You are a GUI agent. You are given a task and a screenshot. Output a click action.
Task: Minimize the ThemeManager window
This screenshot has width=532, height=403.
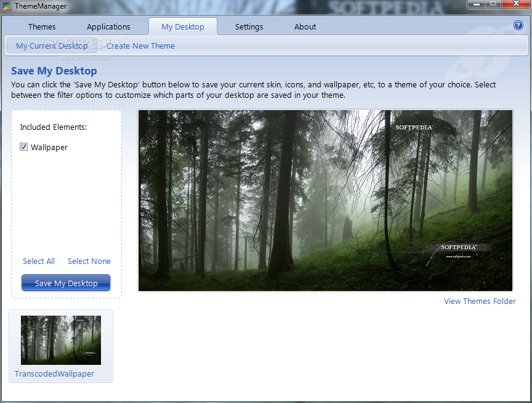(x=477, y=4)
